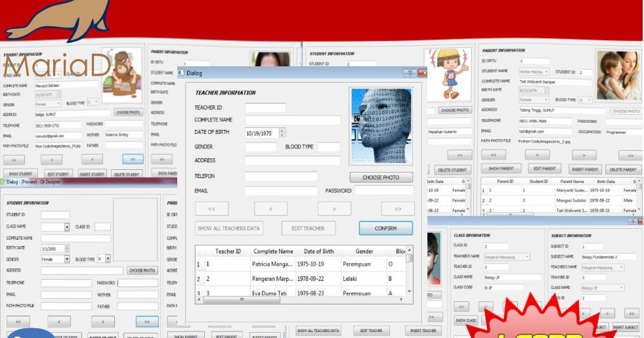Click the Parent Name column header in parent table

(571, 181)
